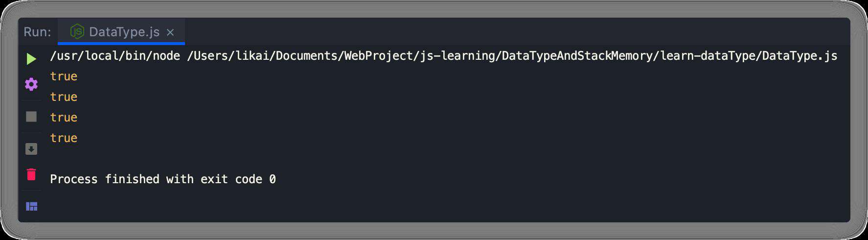Click /usr/local/bin/node in the command line

point(115,56)
